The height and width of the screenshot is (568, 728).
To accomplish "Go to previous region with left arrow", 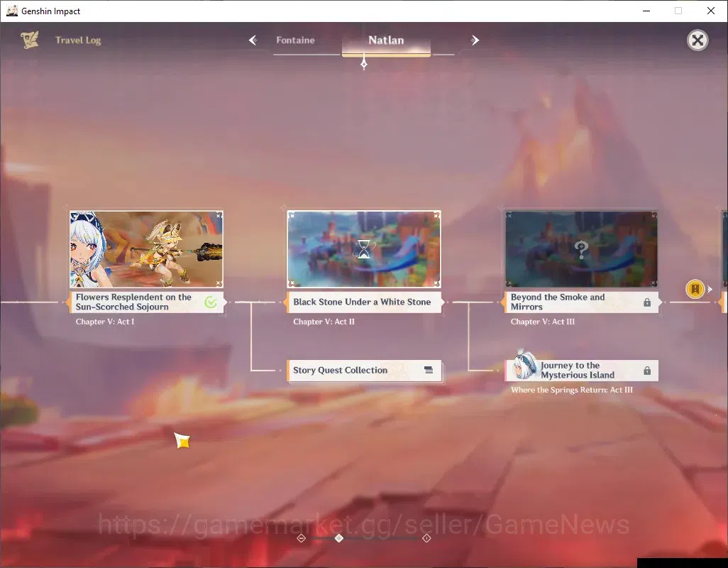I will [253, 40].
